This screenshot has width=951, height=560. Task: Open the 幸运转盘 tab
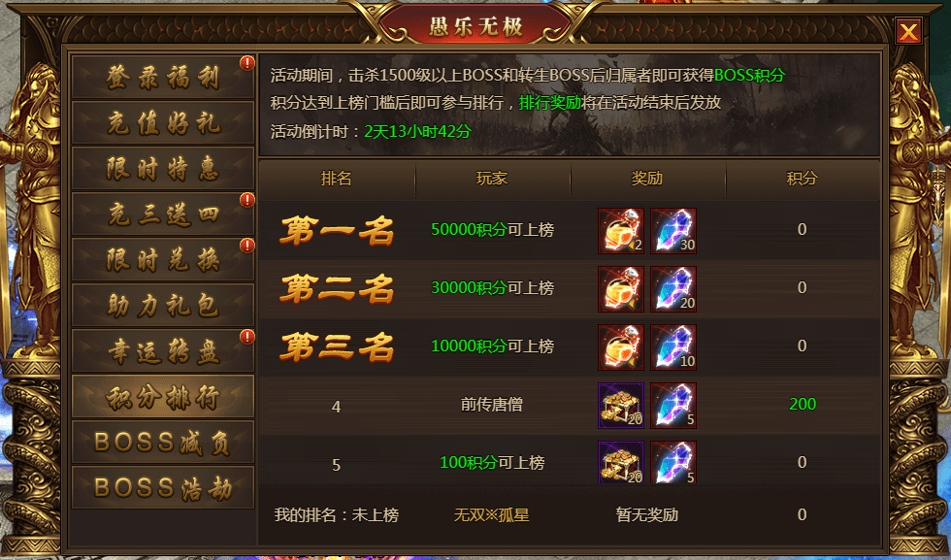[163, 350]
